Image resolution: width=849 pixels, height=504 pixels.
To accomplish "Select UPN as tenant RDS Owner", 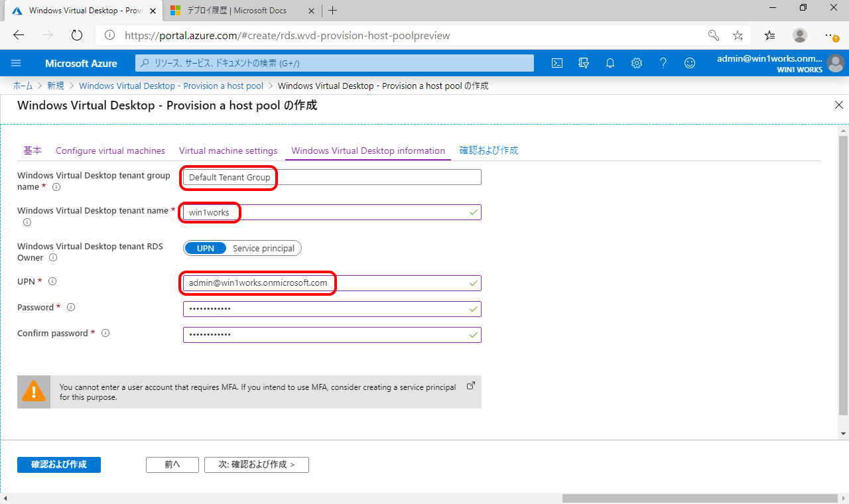I will click(x=206, y=248).
